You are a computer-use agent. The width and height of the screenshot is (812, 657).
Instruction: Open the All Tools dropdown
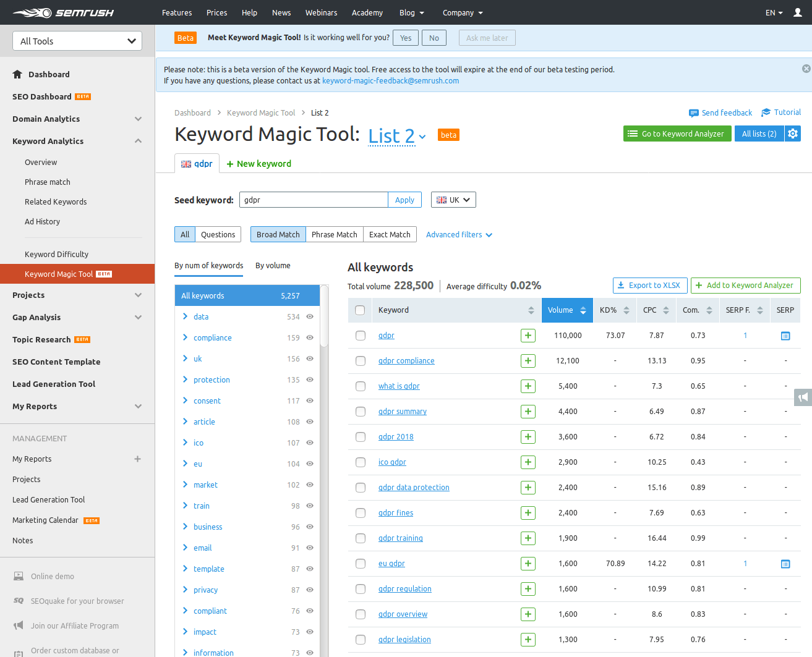pyautogui.click(x=77, y=41)
